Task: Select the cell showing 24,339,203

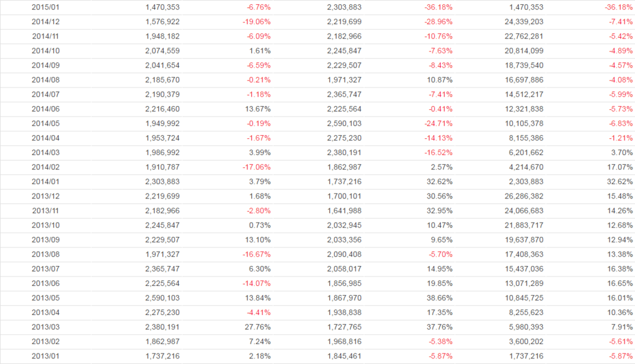Action: tap(521, 22)
